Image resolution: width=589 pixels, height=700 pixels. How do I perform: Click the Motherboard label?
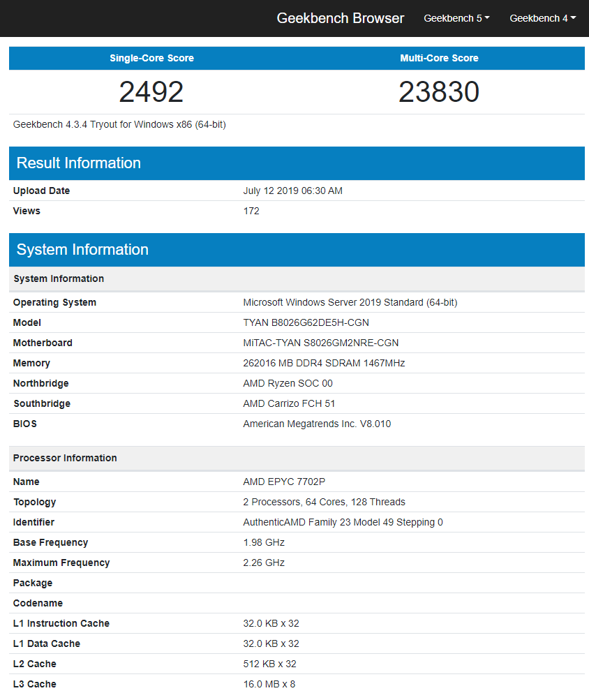43,343
